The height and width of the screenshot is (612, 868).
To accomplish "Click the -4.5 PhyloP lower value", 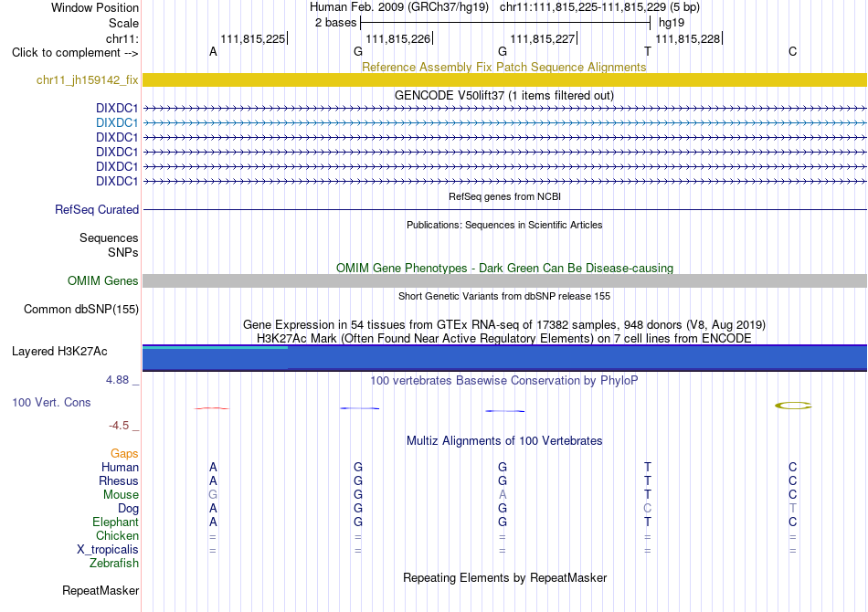I will click(x=119, y=425).
